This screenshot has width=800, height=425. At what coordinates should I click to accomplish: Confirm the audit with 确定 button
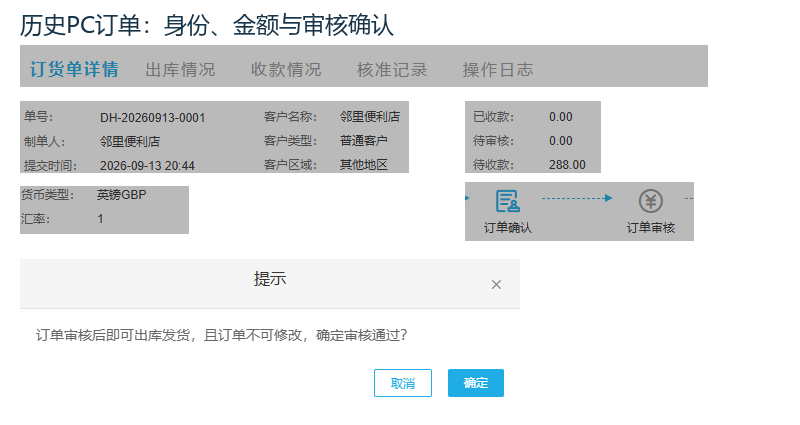coord(476,383)
